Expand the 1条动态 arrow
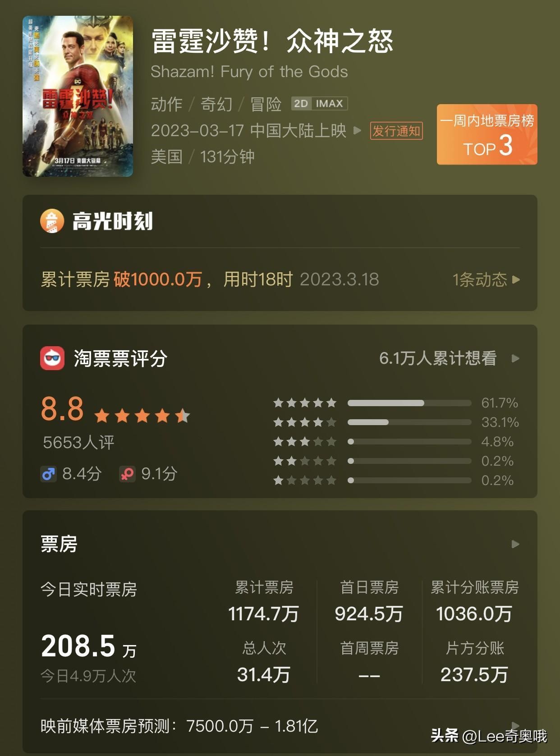 click(x=516, y=280)
